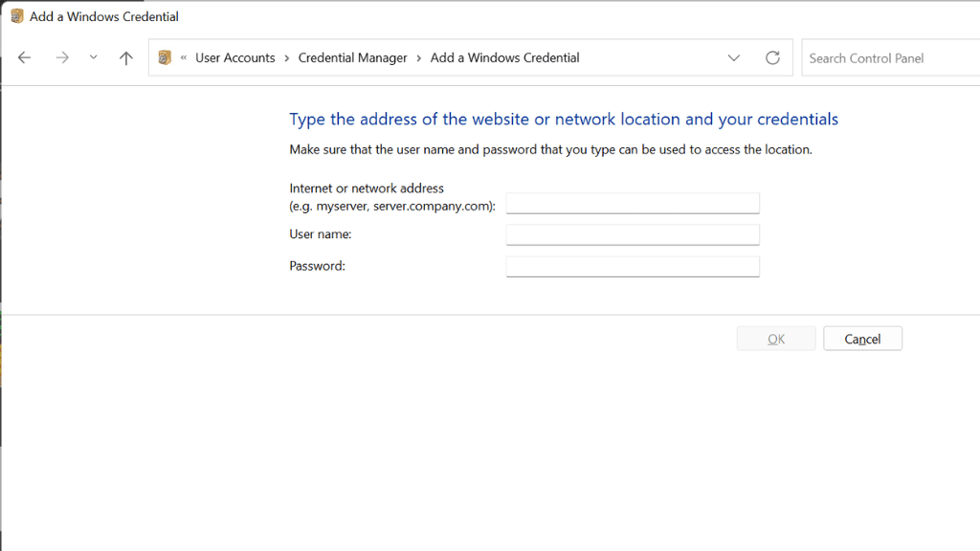Screen dimensions: 980x551
Task: Click the Internet or network address field
Action: [x=632, y=203]
